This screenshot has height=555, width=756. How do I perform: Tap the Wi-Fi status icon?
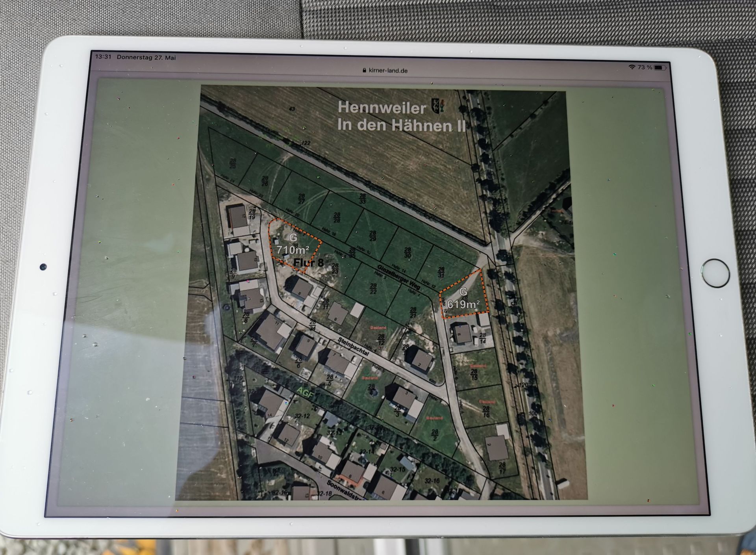point(632,67)
